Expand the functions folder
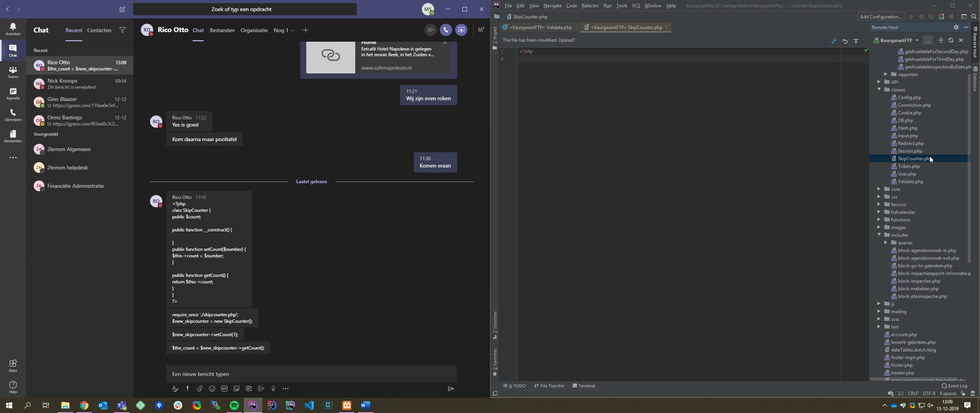This screenshot has height=413, width=980. tap(879, 220)
